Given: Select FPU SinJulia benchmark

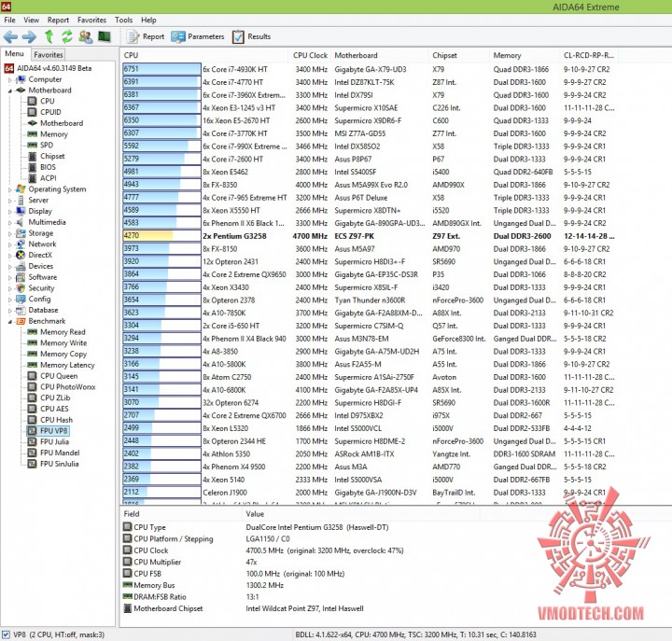Looking at the screenshot, I should [59, 464].
